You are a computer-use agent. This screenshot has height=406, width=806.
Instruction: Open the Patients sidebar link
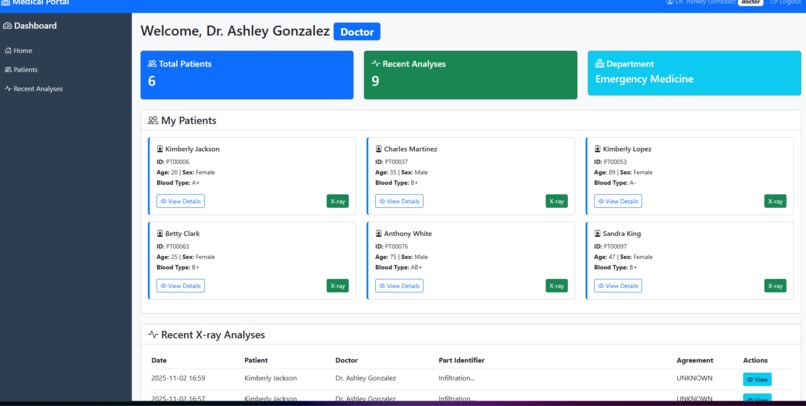click(21, 69)
